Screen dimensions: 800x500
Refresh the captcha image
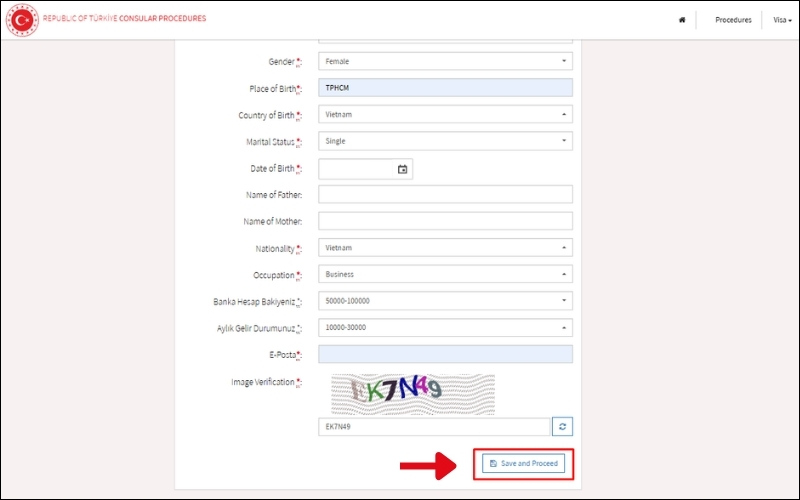click(x=562, y=427)
